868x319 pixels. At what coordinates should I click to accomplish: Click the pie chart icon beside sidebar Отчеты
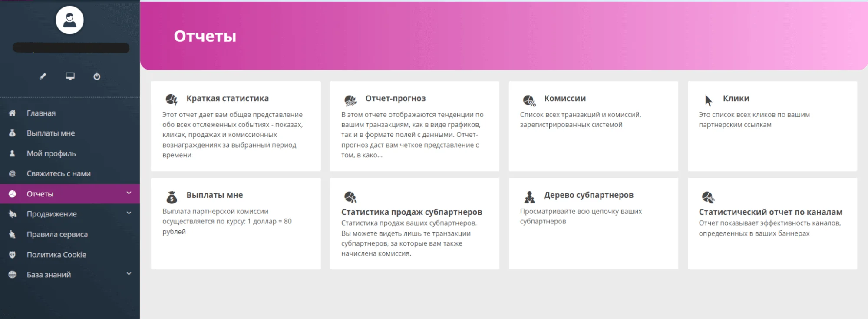[12, 194]
